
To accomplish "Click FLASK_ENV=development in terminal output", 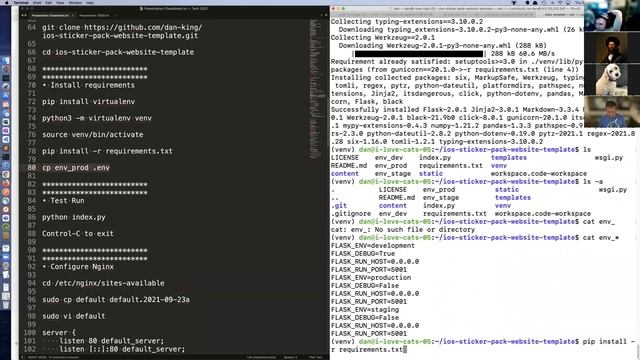I will click(x=373, y=246).
